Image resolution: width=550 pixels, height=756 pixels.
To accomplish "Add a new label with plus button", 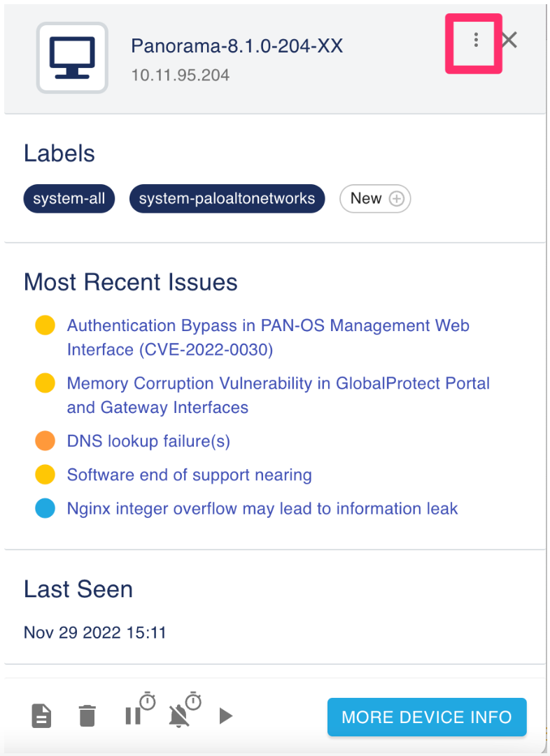I will coord(374,199).
